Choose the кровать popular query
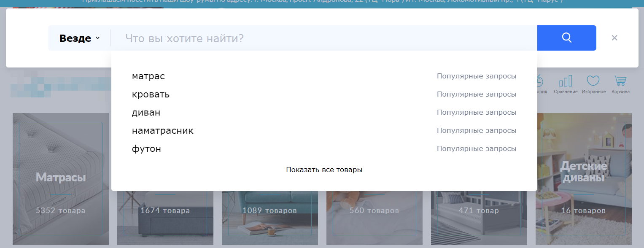The height and width of the screenshot is (248, 644). coord(151,94)
